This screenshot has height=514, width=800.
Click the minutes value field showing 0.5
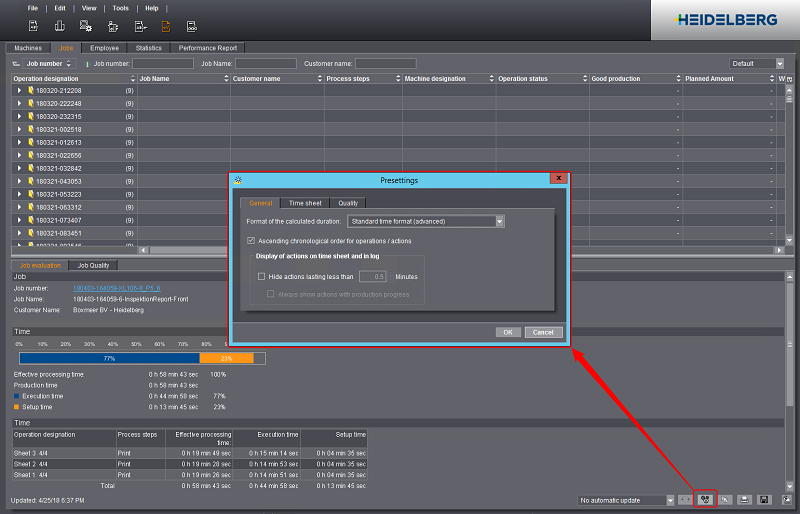pos(372,277)
